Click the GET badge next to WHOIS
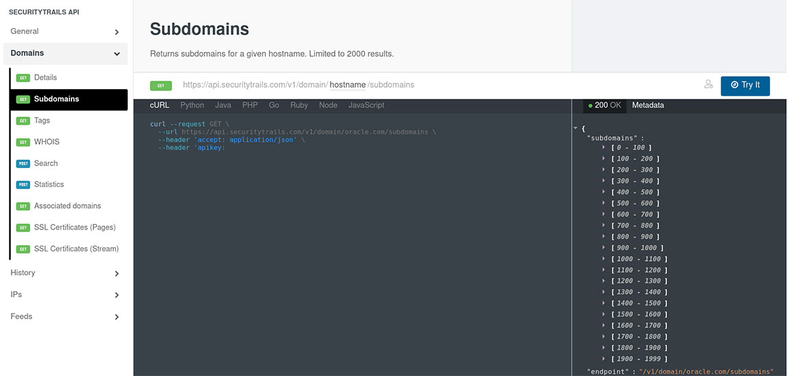 [x=23, y=142]
